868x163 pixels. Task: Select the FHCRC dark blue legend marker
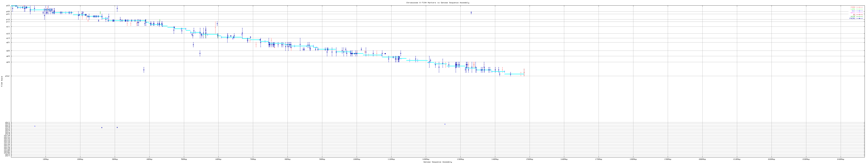(859, 19)
